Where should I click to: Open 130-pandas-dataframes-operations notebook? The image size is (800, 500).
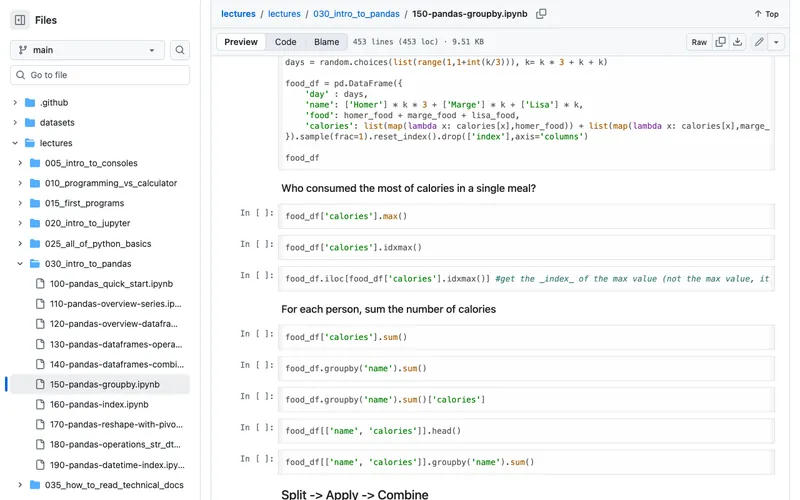[x=116, y=344]
